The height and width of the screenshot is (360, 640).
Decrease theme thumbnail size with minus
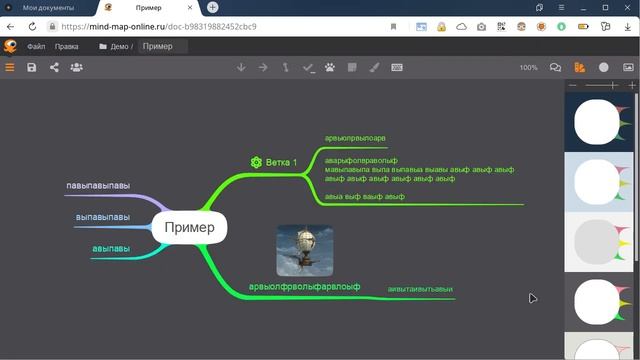click(572, 85)
